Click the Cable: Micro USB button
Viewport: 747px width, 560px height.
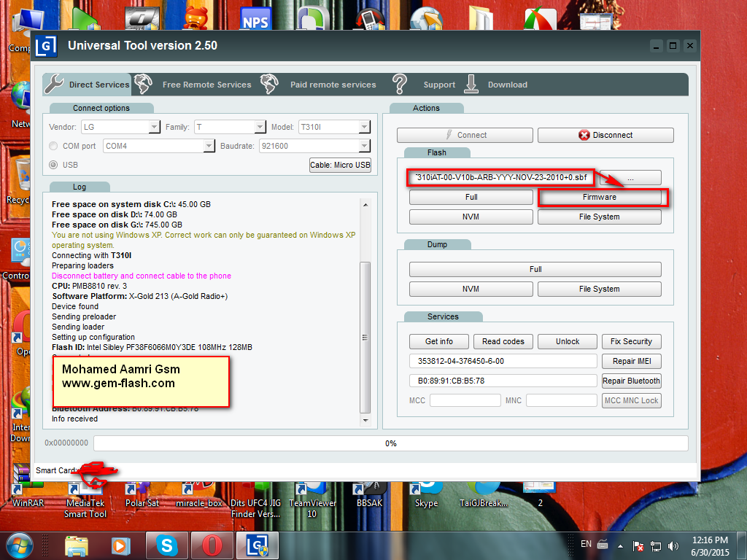tap(340, 165)
